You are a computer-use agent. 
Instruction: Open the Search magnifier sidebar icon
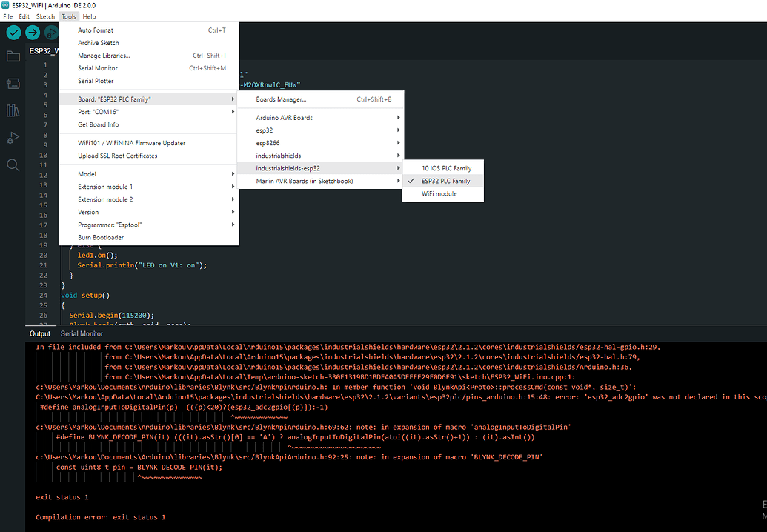(x=13, y=164)
